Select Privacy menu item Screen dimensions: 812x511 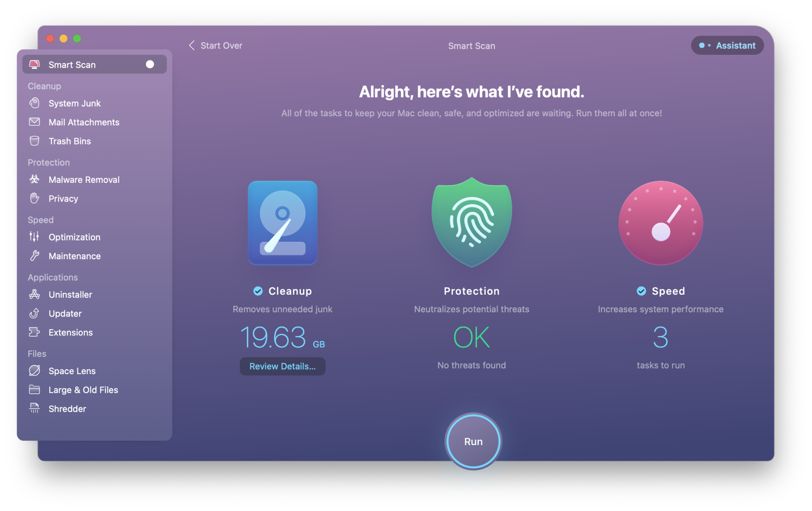click(63, 198)
